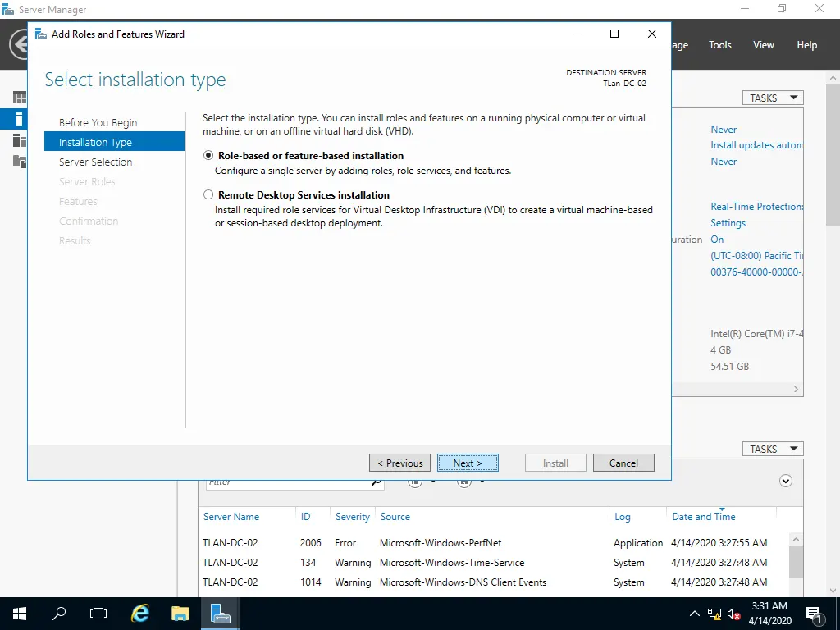The height and width of the screenshot is (630, 840).
Task: Open the Windows Start menu
Action: pos(20,614)
